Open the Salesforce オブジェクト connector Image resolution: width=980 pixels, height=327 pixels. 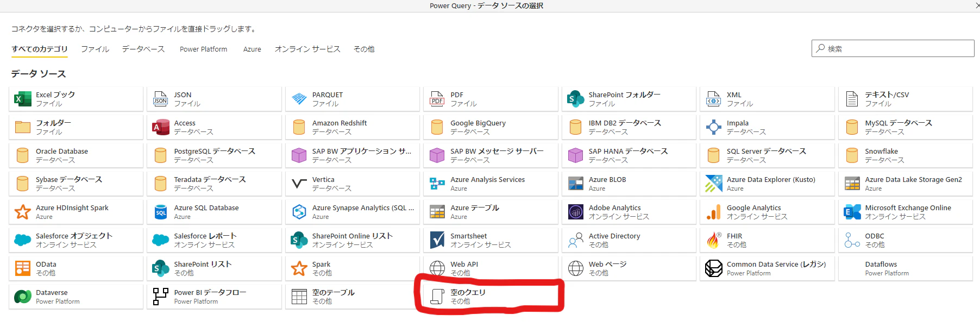click(x=76, y=240)
